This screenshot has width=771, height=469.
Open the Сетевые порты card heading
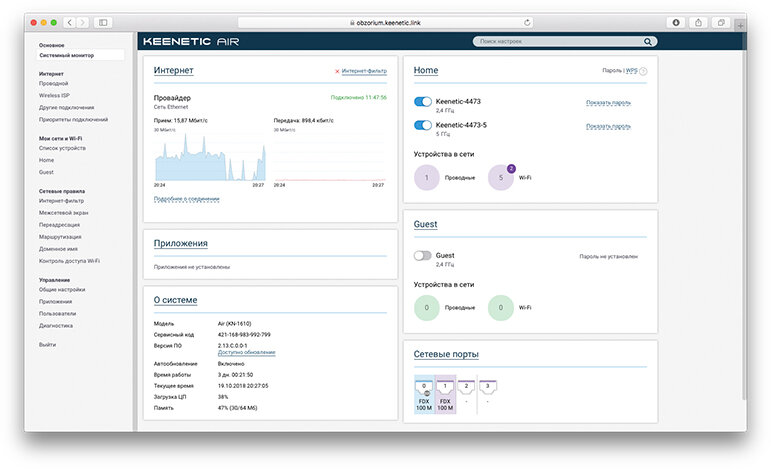coord(446,354)
